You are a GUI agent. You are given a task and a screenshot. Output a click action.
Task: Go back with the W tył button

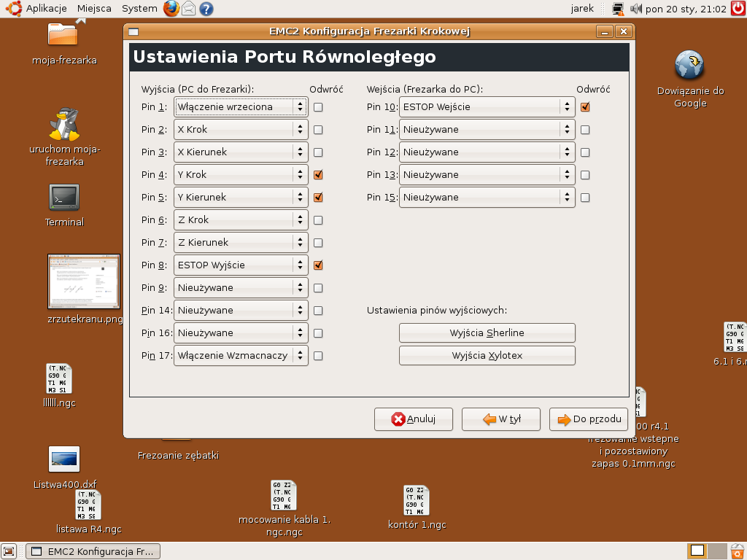(501, 419)
